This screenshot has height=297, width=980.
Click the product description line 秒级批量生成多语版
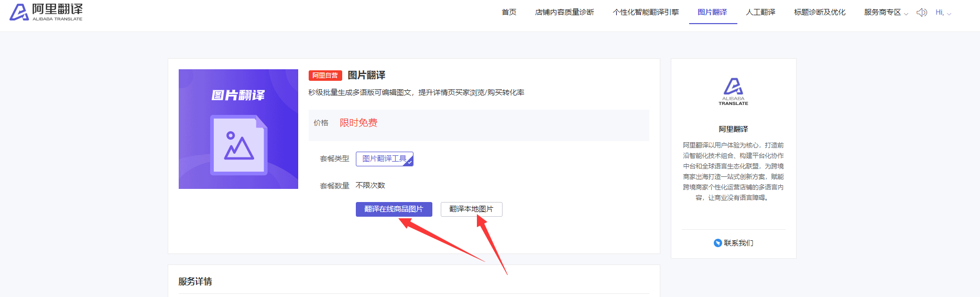(416, 92)
